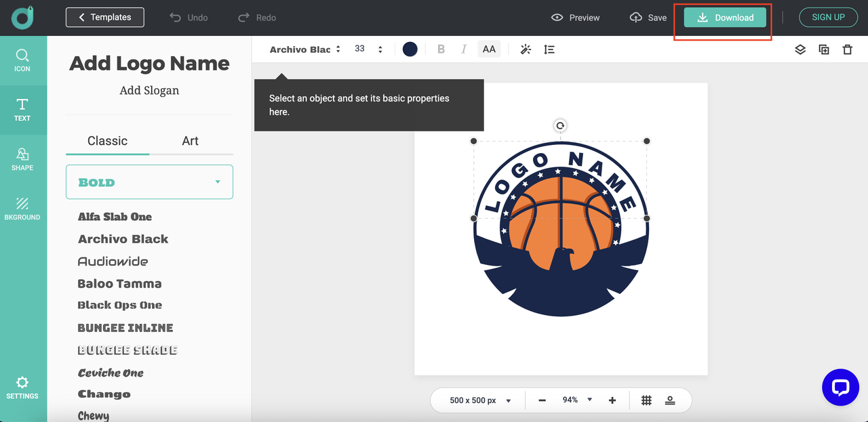Open the Bkground panel

click(22, 209)
